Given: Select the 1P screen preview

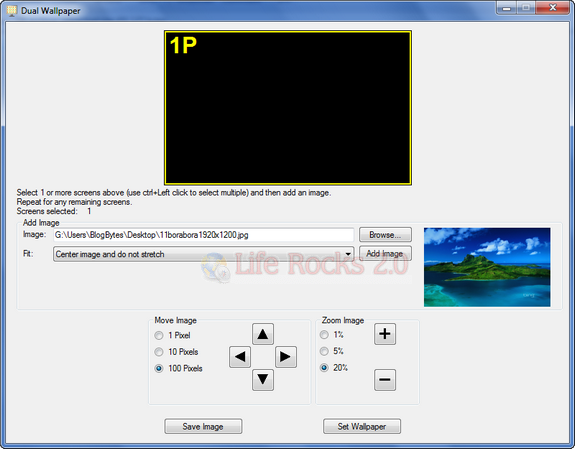Looking at the screenshot, I should click(x=288, y=107).
